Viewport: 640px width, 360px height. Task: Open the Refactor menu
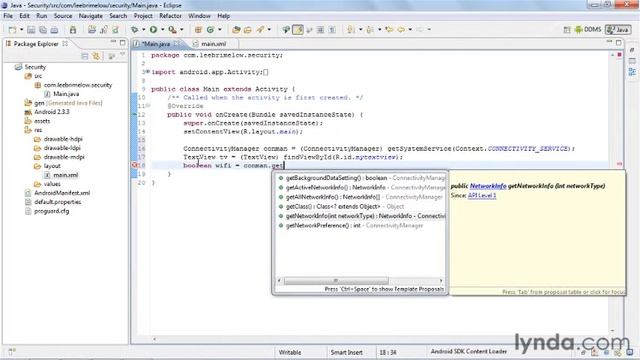point(170,16)
